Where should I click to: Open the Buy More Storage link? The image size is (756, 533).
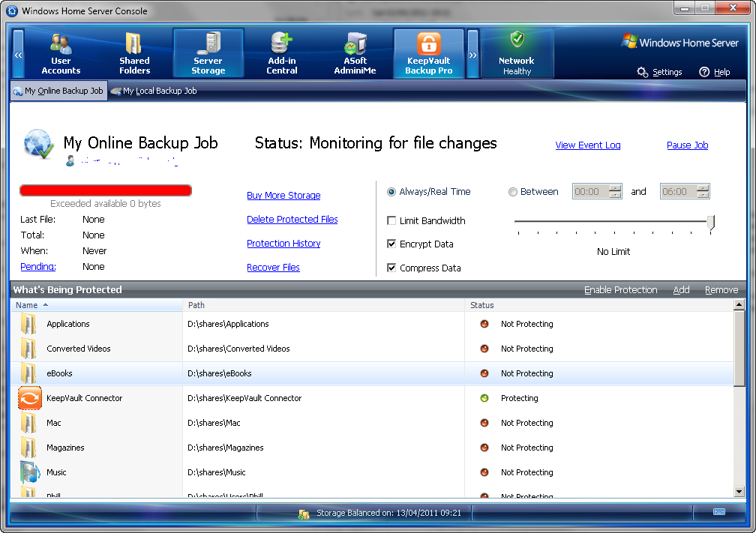[283, 195]
